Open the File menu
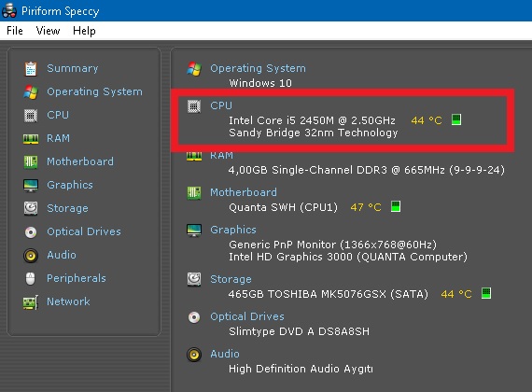532x392 pixels. 15,31
